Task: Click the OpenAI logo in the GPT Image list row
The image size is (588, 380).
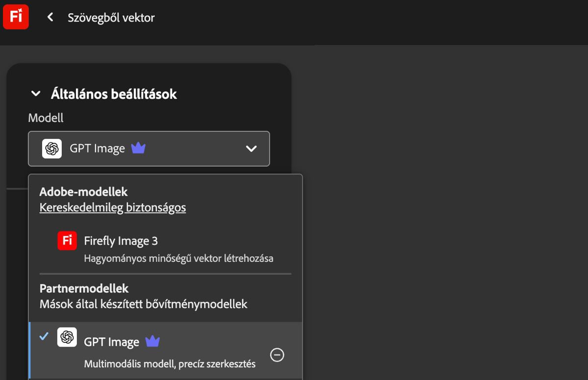Action: click(67, 337)
